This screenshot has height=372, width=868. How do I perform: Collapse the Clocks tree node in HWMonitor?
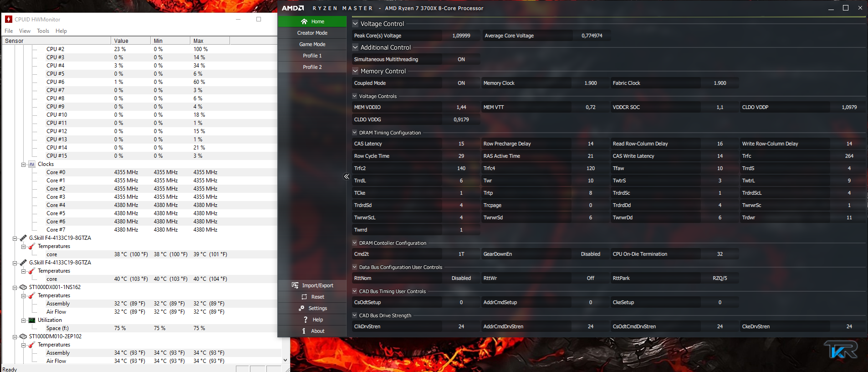point(23,165)
